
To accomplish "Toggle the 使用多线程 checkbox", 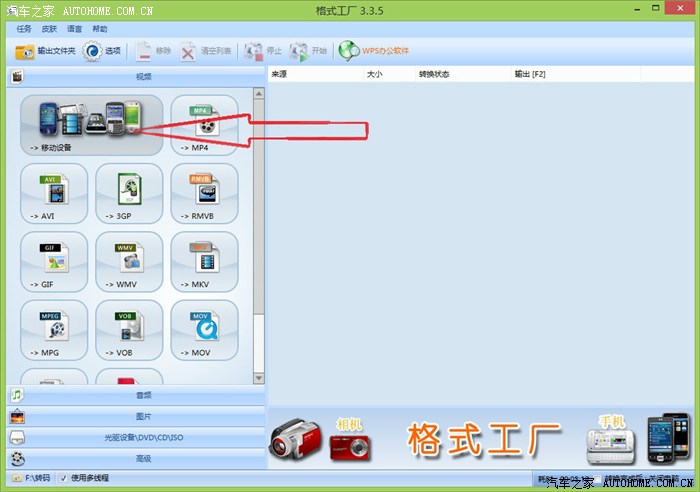I will [64, 478].
